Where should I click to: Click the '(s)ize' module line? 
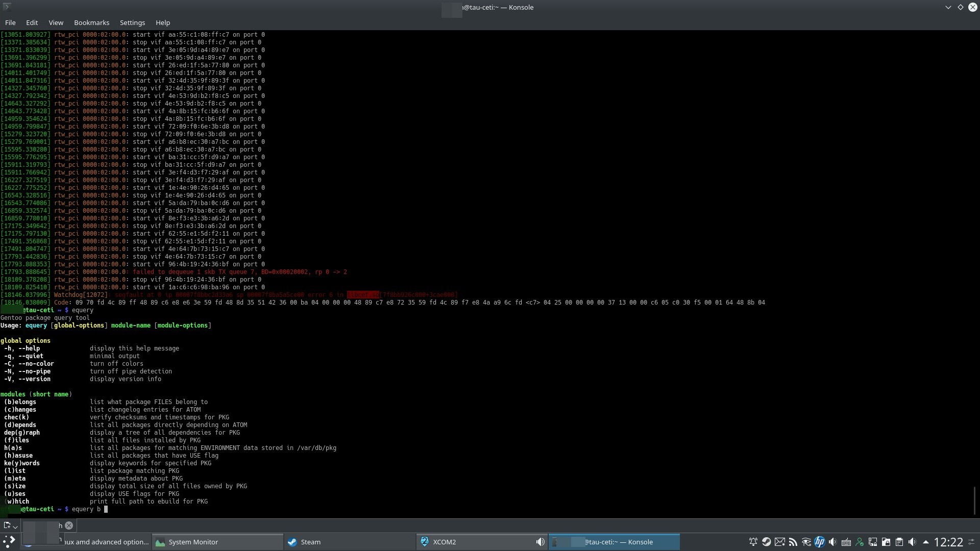pyautogui.click(x=125, y=486)
